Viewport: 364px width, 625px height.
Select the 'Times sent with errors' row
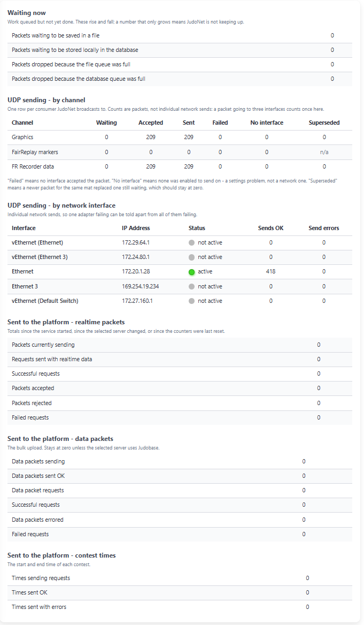click(180, 607)
